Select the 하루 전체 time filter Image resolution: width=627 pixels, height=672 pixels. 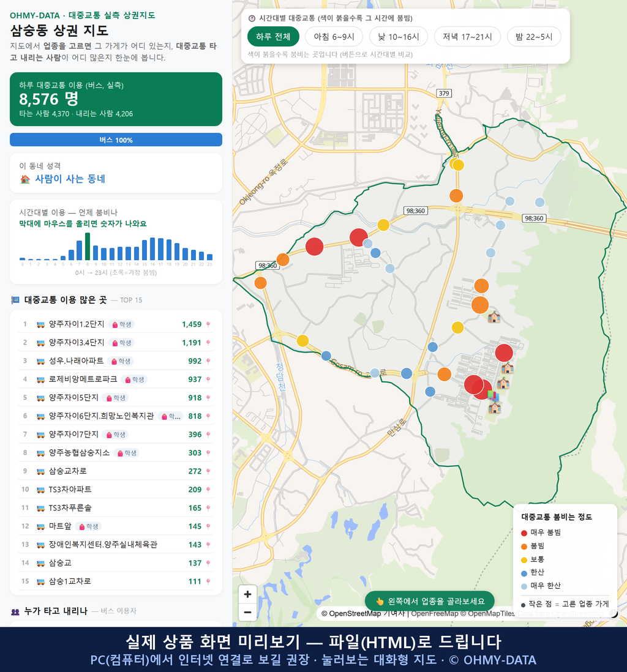(273, 37)
